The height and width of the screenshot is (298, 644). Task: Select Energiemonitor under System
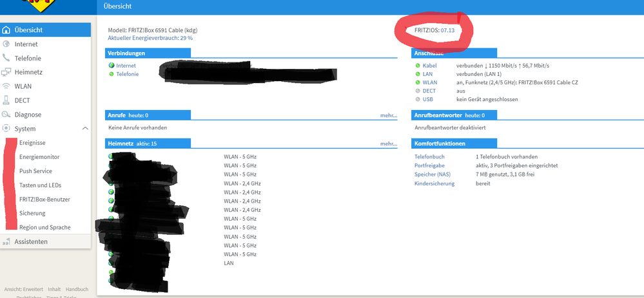tap(39, 157)
